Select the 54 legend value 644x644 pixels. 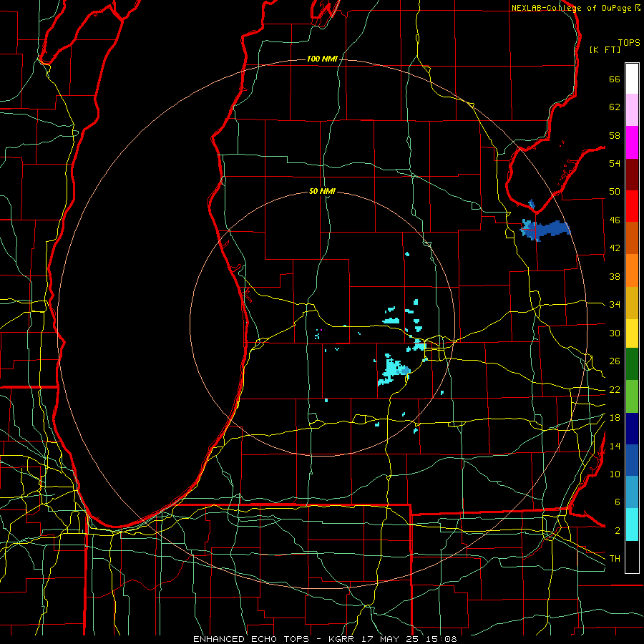pos(615,163)
